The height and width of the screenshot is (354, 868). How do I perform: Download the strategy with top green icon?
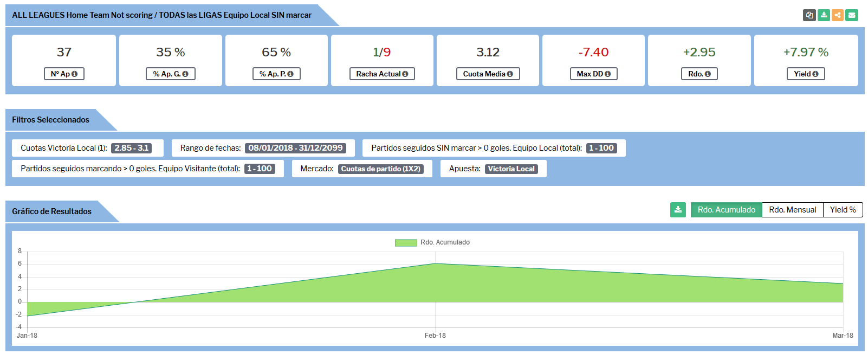click(x=824, y=15)
